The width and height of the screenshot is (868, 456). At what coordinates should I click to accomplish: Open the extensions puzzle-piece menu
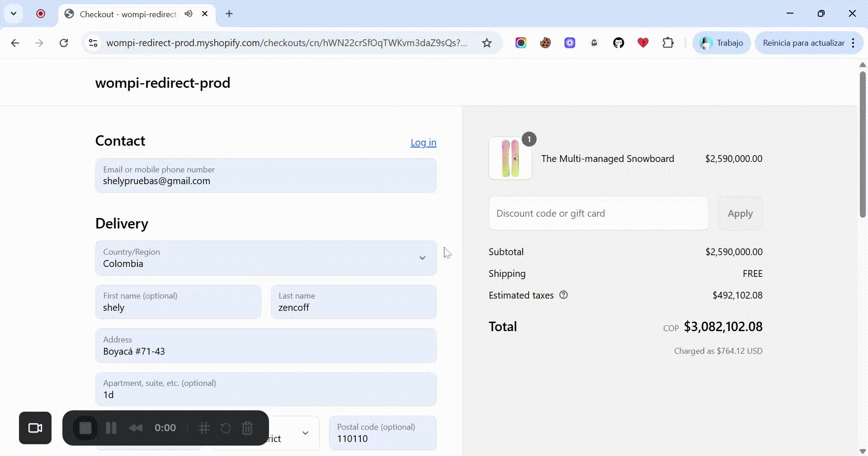668,43
